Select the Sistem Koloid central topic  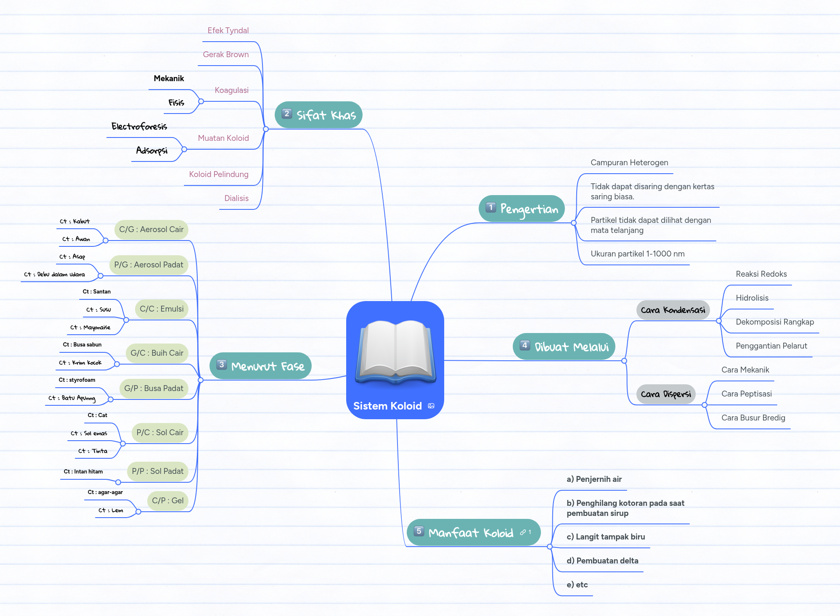click(x=395, y=360)
